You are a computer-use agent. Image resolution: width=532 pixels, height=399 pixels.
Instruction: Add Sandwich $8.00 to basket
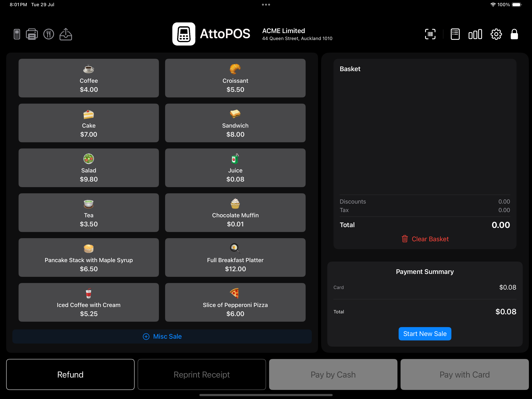click(235, 123)
